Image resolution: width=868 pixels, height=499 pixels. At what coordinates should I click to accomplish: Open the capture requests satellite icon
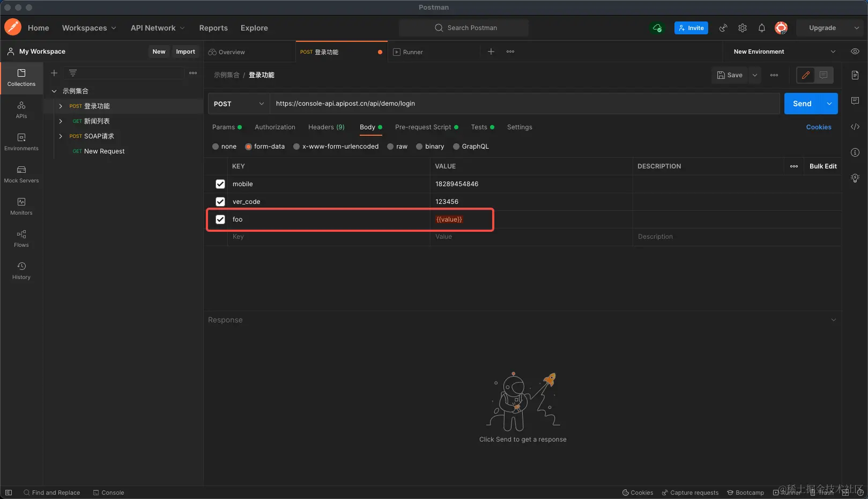pos(723,28)
